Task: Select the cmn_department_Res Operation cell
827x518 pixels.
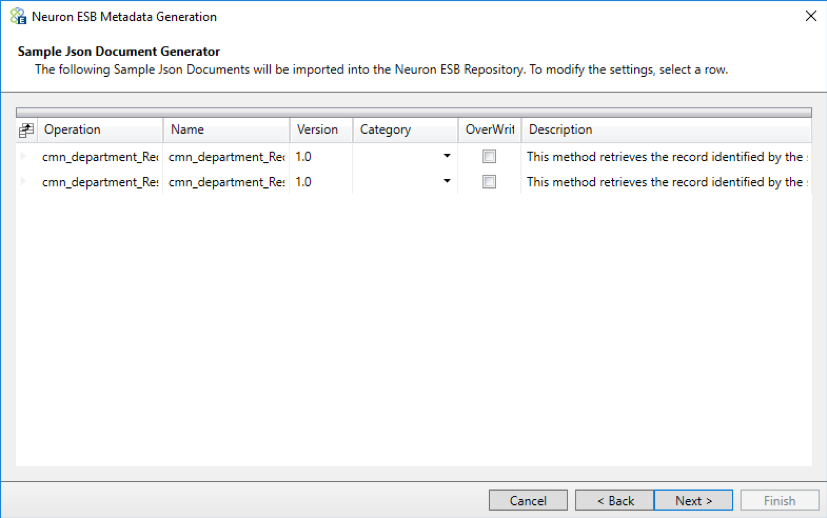Action: [x=100, y=181]
